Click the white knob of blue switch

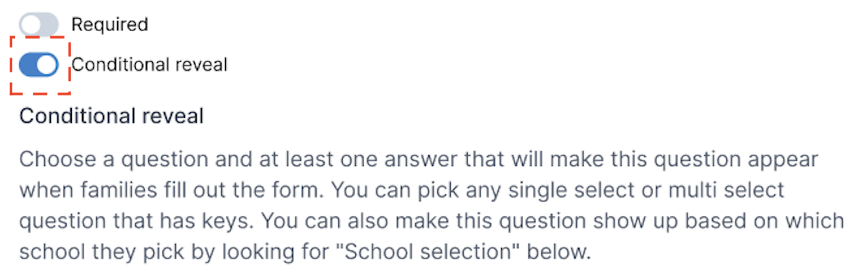[x=47, y=65]
